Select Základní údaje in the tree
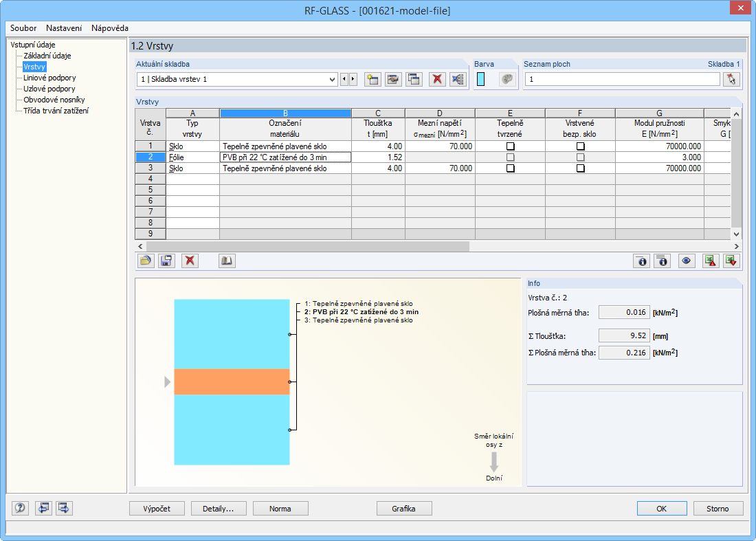This screenshot has height=541, width=756. [x=47, y=56]
